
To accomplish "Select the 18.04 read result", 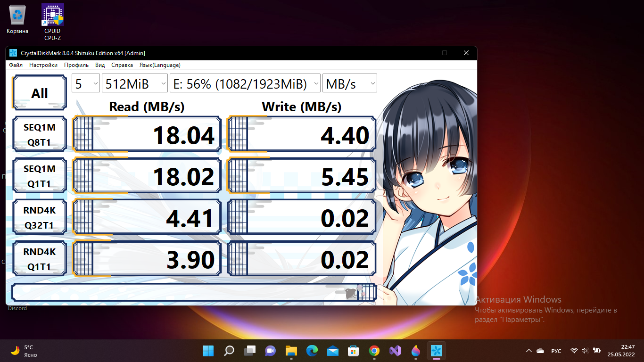I will [x=147, y=134].
